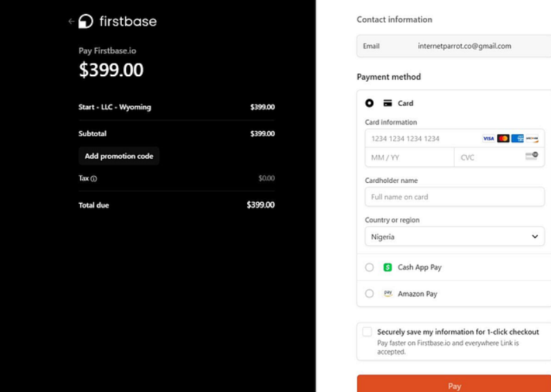Tick the 1-click checkout save checkbox

(x=367, y=332)
